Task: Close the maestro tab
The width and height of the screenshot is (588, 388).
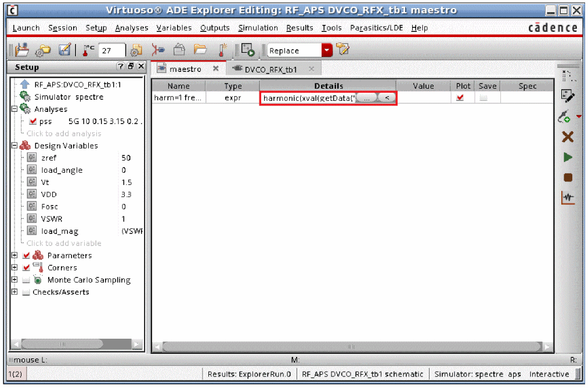Action: pyautogui.click(x=215, y=68)
